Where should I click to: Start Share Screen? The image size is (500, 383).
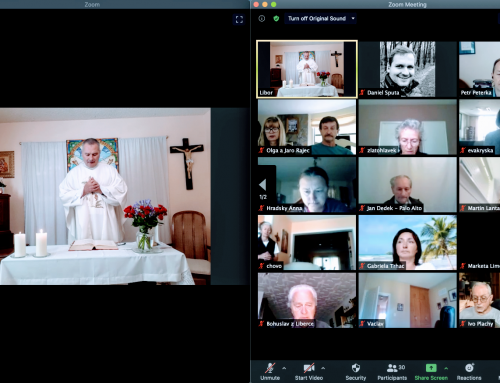(431, 371)
